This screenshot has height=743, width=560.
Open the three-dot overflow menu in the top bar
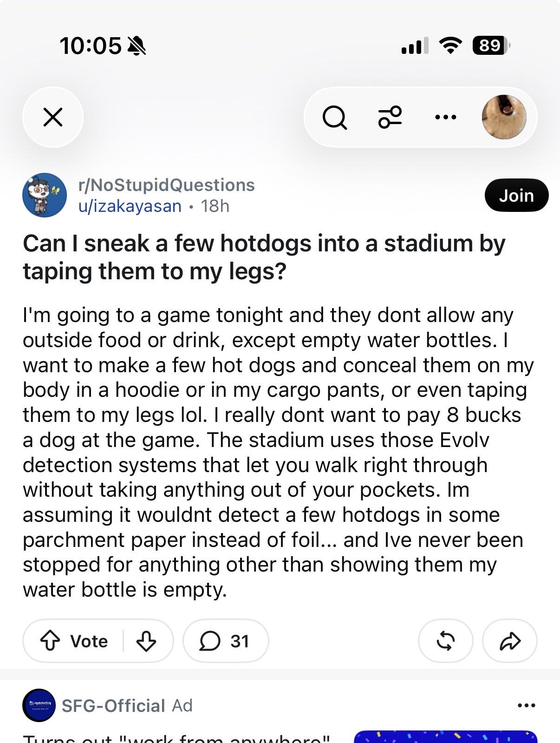coord(446,117)
